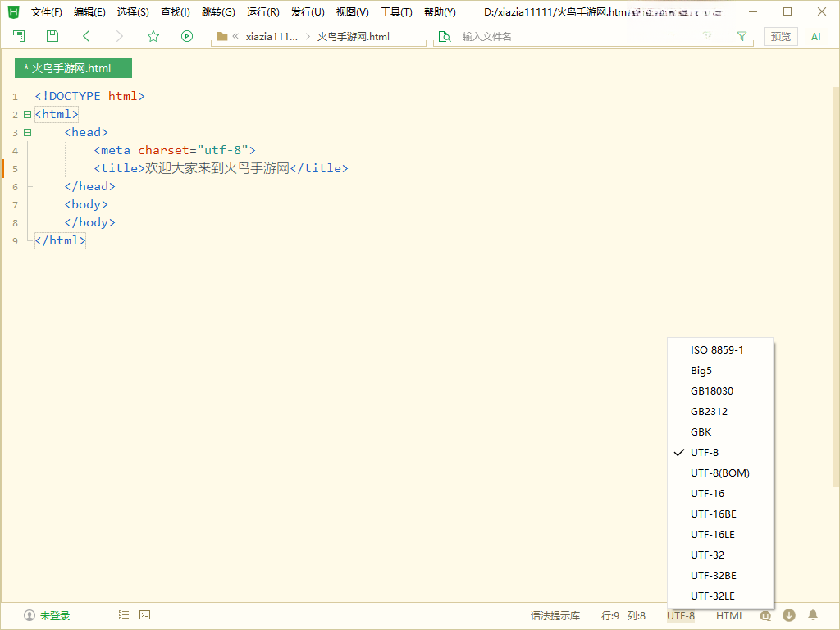The width and height of the screenshot is (840, 630).
Task: Collapse the html tag fold marker
Action: coord(27,114)
